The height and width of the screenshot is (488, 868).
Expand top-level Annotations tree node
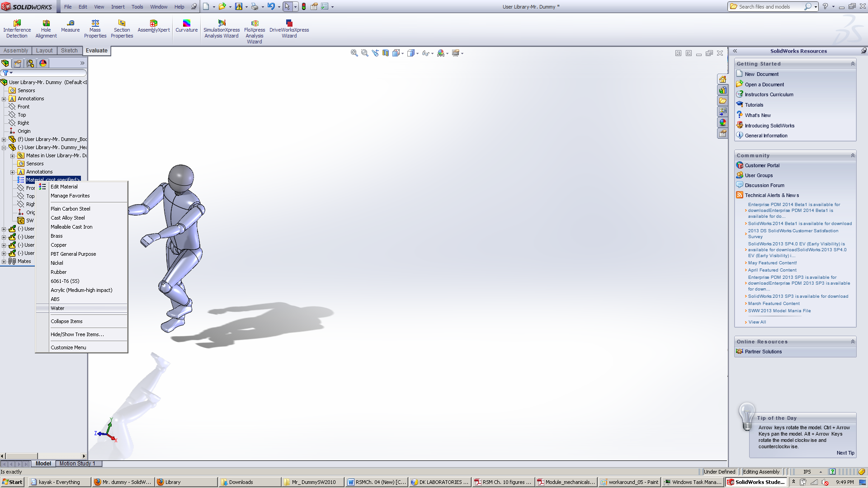pyautogui.click(x=4, y=99)
